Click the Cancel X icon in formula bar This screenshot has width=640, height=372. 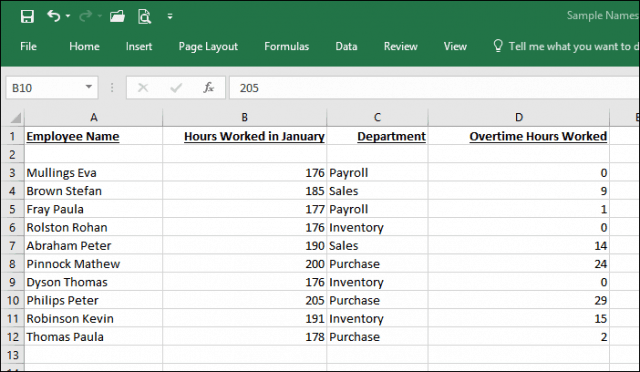143,87
